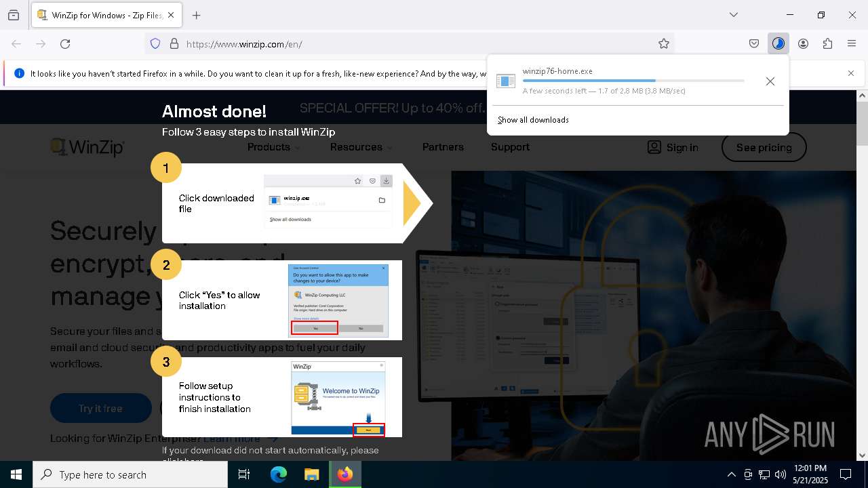Image resolution: width=868 pixels, height=488 pixels.
Task: Click the WinZip logo
Action: [87, 147]
